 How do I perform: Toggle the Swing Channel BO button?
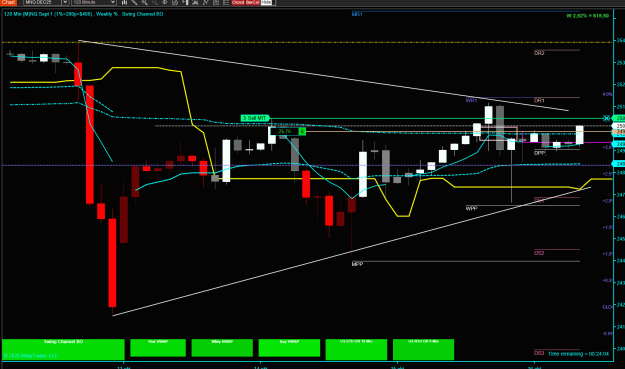point(63,349)
